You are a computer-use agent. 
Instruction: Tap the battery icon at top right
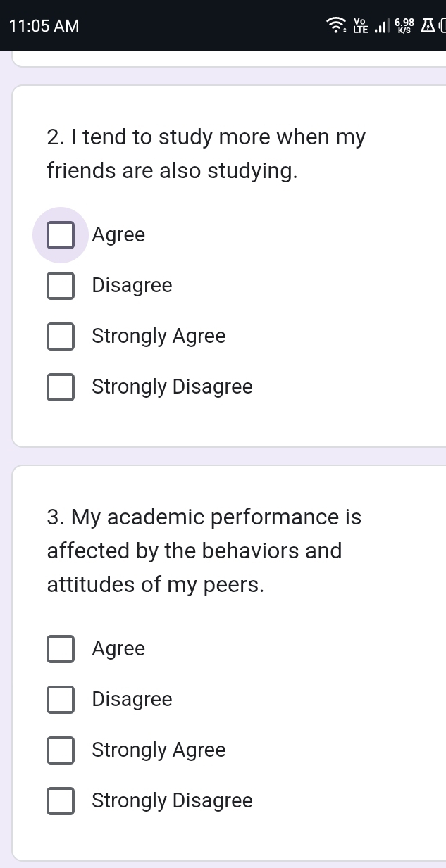click(x=442, y=26)
